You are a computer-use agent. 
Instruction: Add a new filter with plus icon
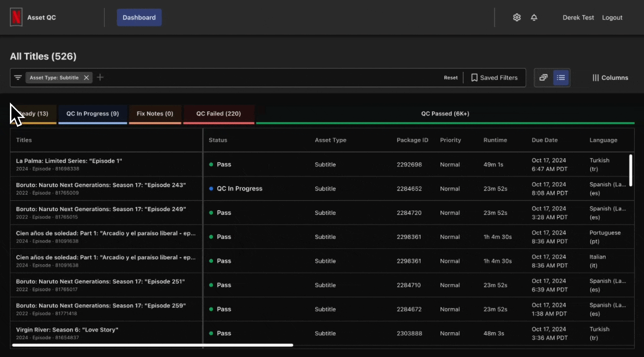click(x=100, y=77)
